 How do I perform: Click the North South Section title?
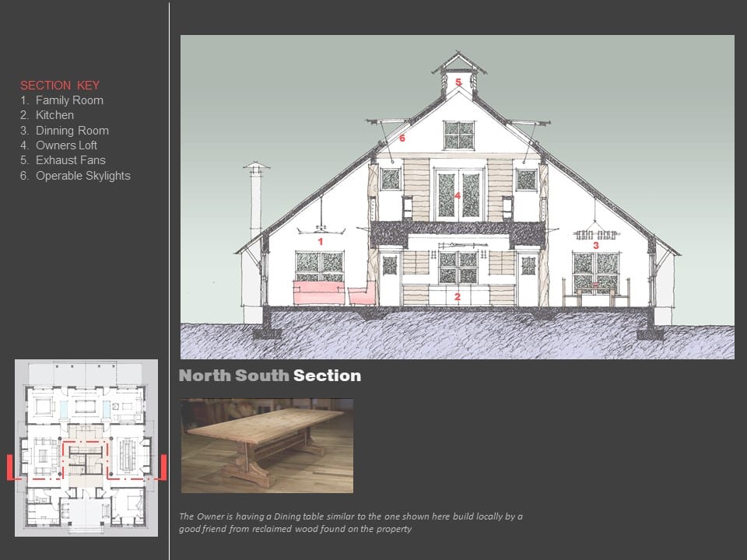coord(270,376)
